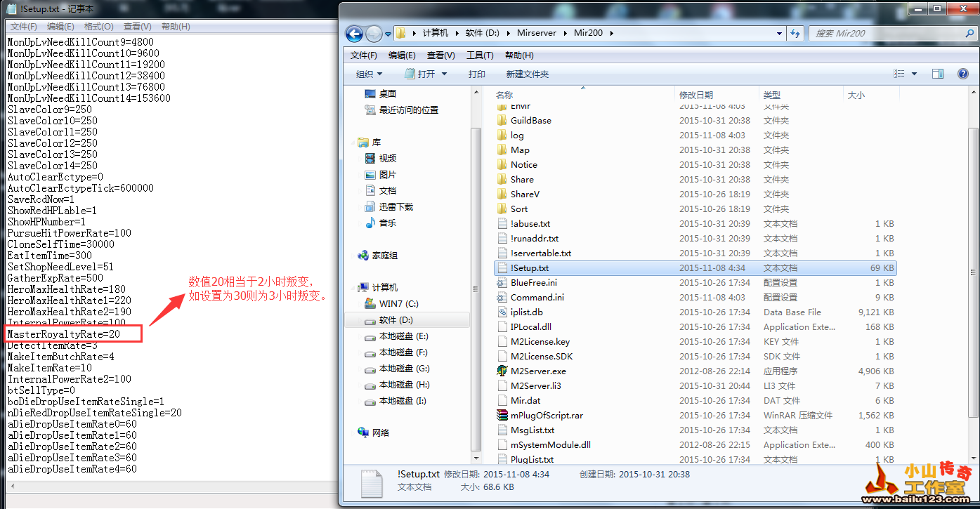Click 打开 button in Explorer toolbar
The height and width of the screenshot is (509, 980).
click(420, 74)
